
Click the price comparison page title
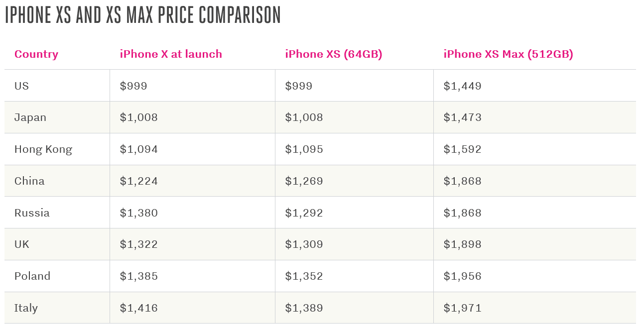(143, 15)
